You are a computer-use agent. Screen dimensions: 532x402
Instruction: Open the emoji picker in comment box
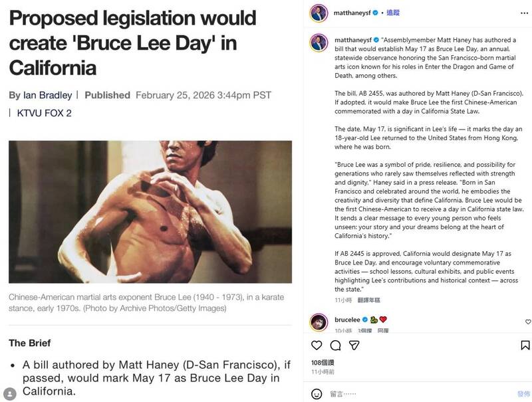[317, 393]
